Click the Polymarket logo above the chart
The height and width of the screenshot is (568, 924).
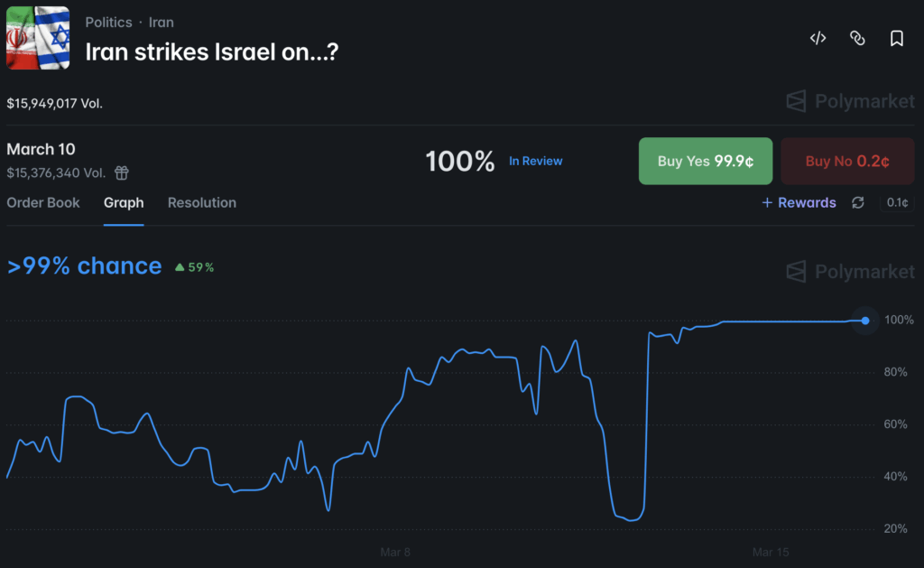click(849, 271)
